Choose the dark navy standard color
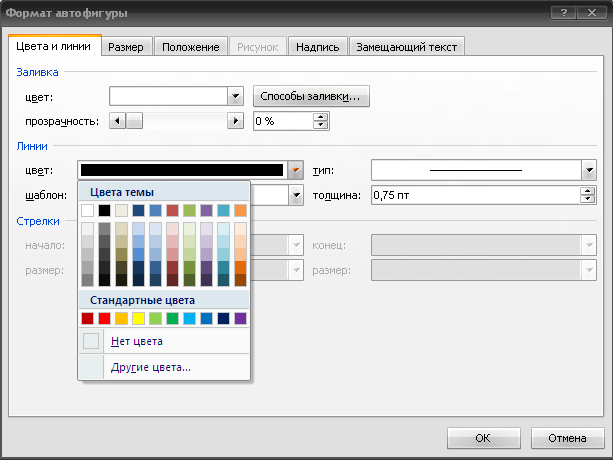 click(x=224, y=319)
